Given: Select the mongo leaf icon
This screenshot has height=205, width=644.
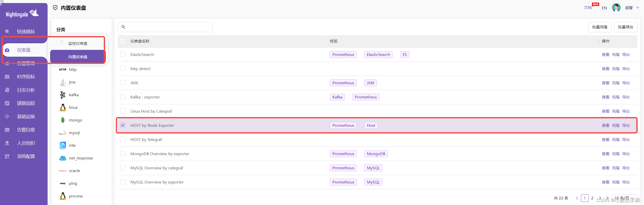Looking at the screenshot, I should click(x=63, y=120).
